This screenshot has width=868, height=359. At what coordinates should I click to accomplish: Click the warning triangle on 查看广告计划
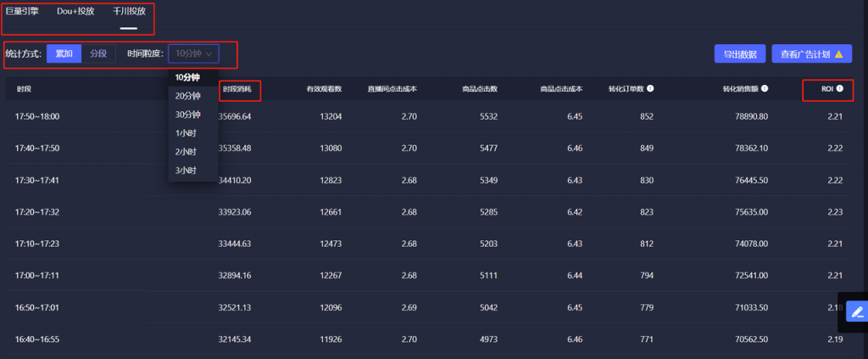pos(838,54)
